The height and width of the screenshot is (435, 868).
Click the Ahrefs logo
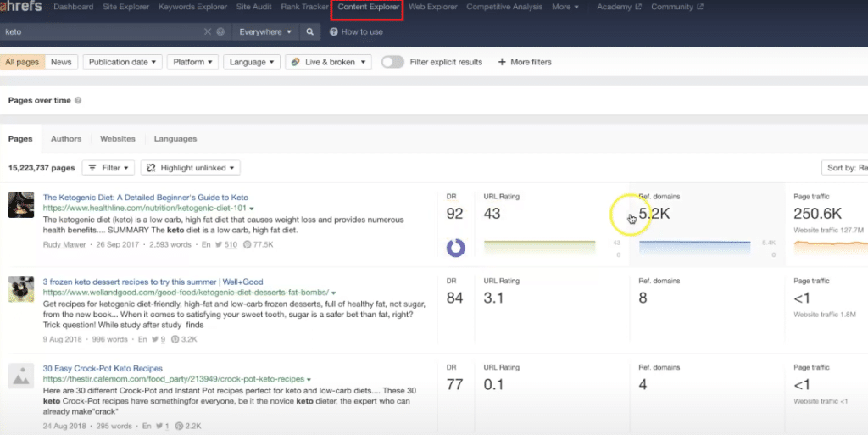pyautogui.click(x=21, y=6)
